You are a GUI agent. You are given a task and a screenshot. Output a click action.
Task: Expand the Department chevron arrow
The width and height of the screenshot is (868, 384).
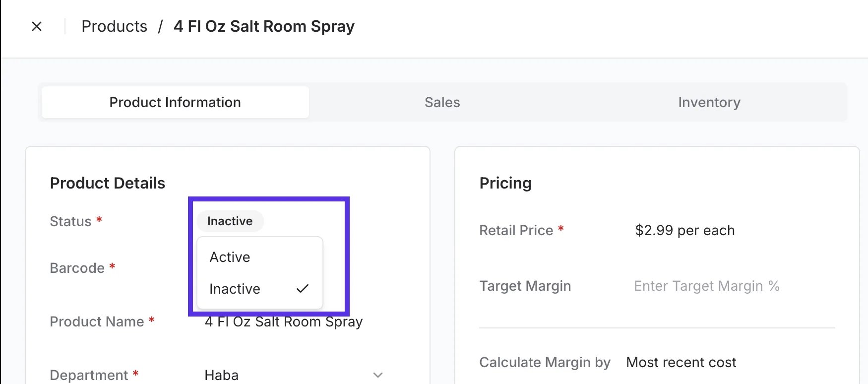click(378, 375)
